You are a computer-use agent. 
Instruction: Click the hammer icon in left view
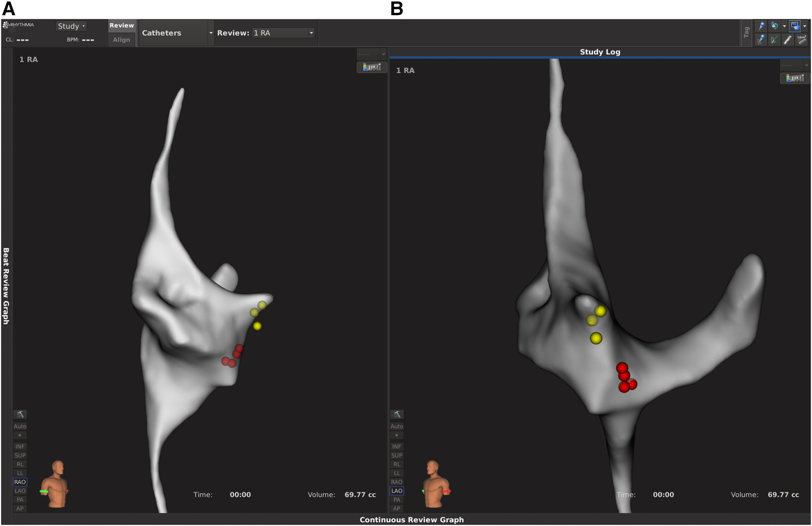20,414
